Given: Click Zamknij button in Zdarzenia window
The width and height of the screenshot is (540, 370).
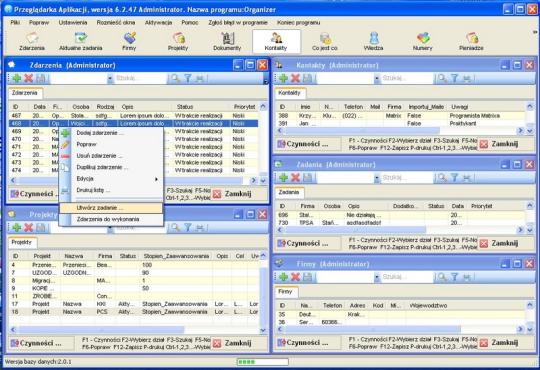Looking at the screenshot, I should [238, 194].
